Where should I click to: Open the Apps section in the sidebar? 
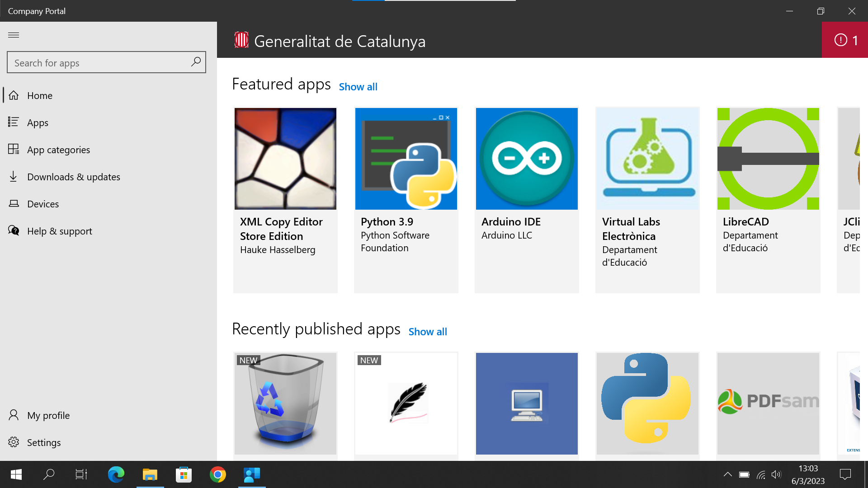pyautogui.click(x=38, y=122)
